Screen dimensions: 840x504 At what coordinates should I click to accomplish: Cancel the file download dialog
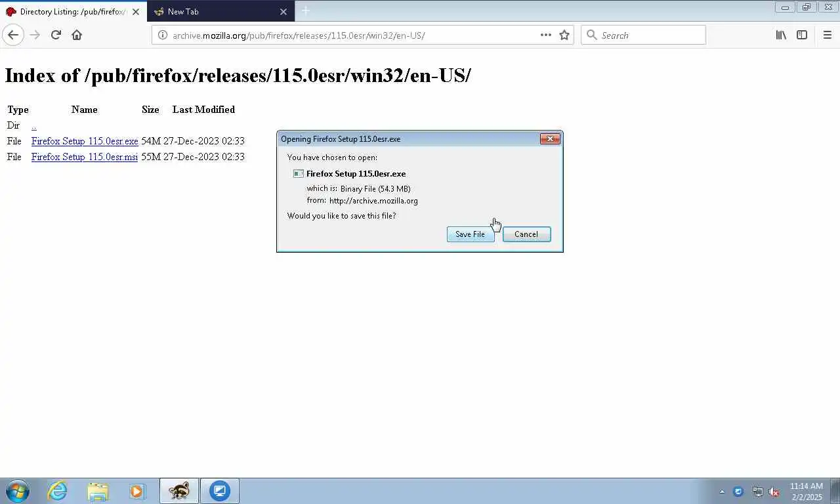(x=526, y=234)
